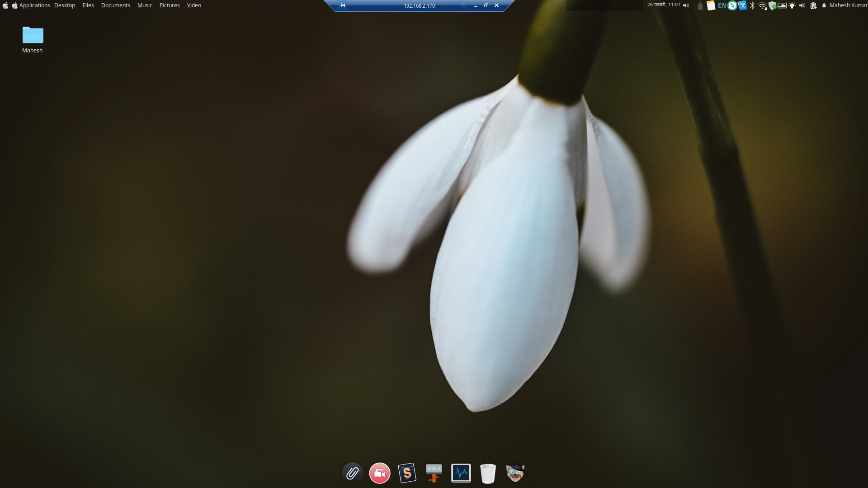The height and width of the screenshot is (488, 868).
Task: Open the Mahesh Kumar user menu
Action: [x=848, y=5]
